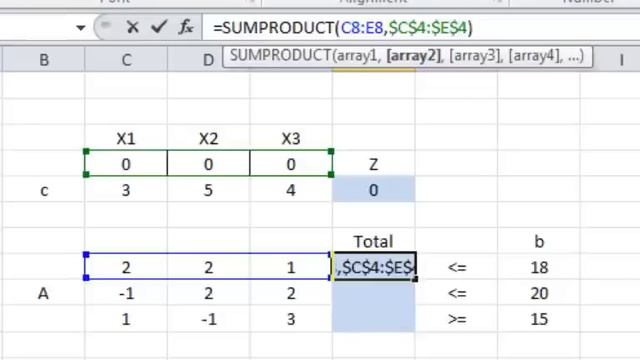Image resolution: width=640 pixels, height=360 pixels.
Task: Click SUMPRODUCT function name in tooltip
Action: (x=280, y=56)
